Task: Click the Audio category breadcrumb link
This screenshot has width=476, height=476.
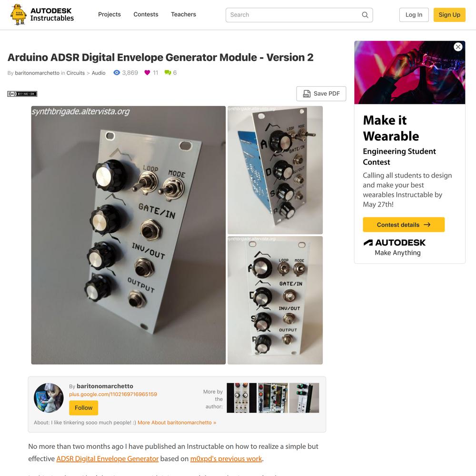Action: (99, 73)
